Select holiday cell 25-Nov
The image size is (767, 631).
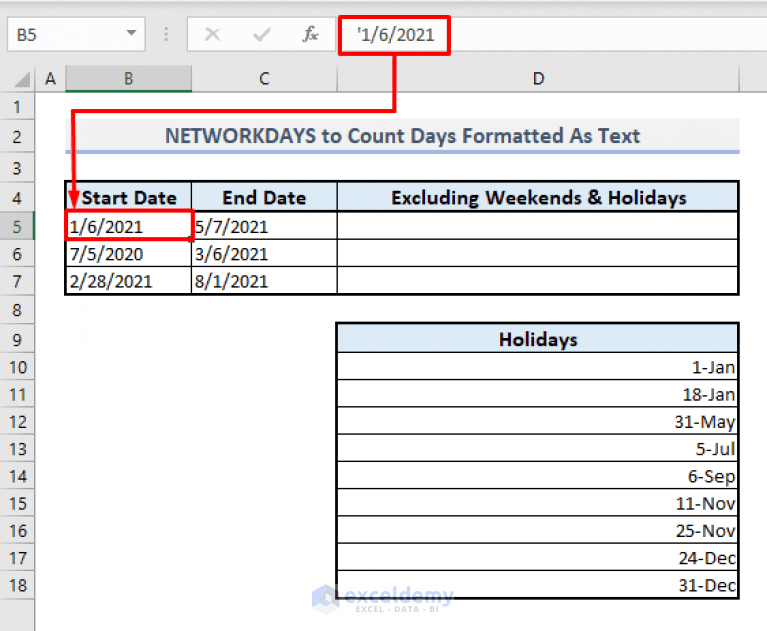pyautogui.click(x=538, y=531)
